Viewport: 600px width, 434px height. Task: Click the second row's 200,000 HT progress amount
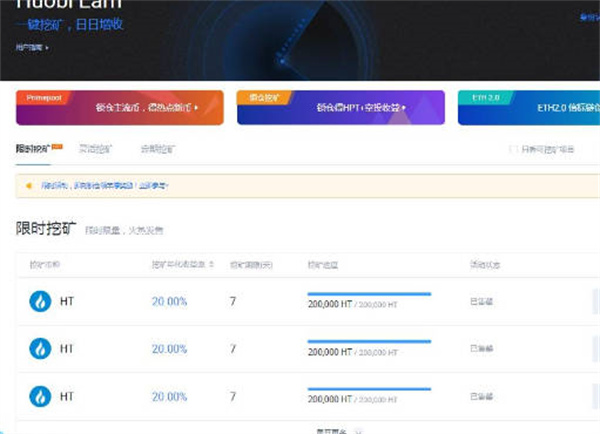330,352
